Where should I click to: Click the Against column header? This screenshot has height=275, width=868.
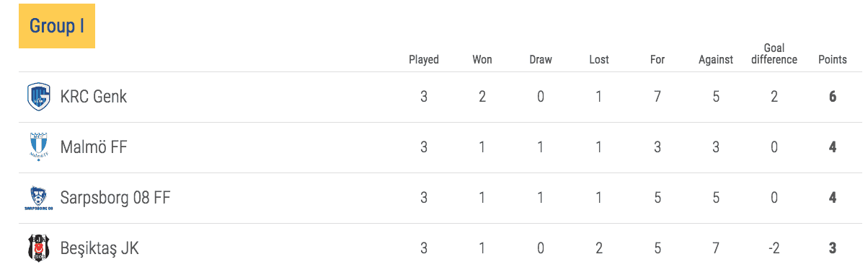tap(716, 60)
